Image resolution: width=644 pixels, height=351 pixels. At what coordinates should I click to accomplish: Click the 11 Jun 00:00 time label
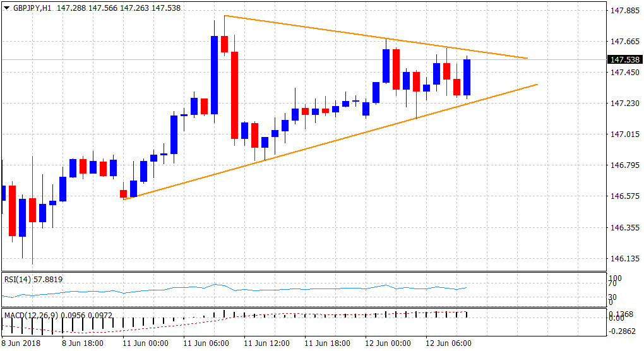(x=145, y=343)
